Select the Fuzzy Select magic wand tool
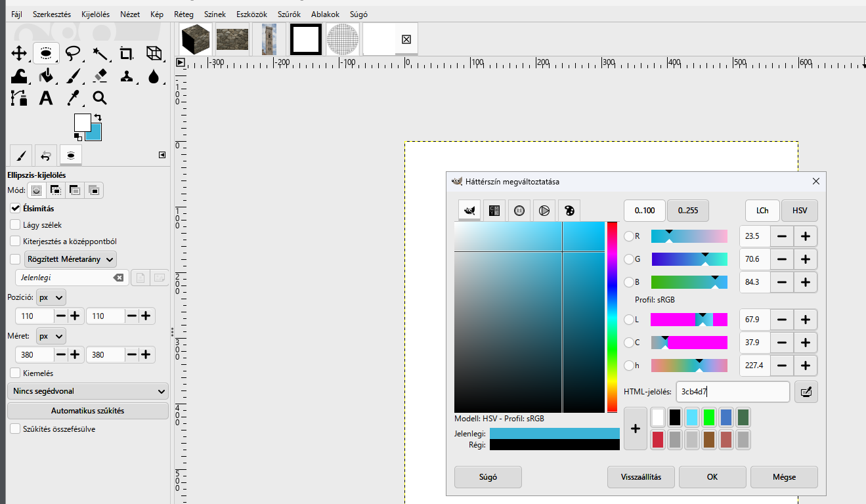The height and width of the screenshot is (504, 866). click(100, 53)
